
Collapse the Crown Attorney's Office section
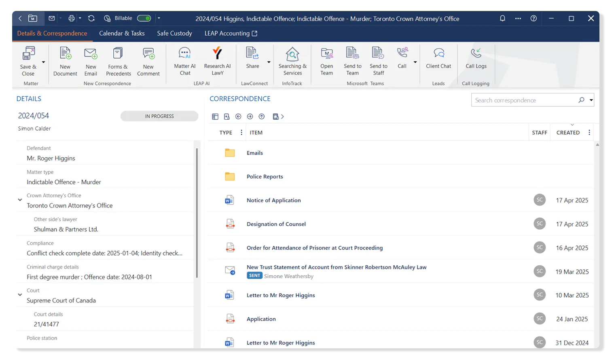(20, 200)
